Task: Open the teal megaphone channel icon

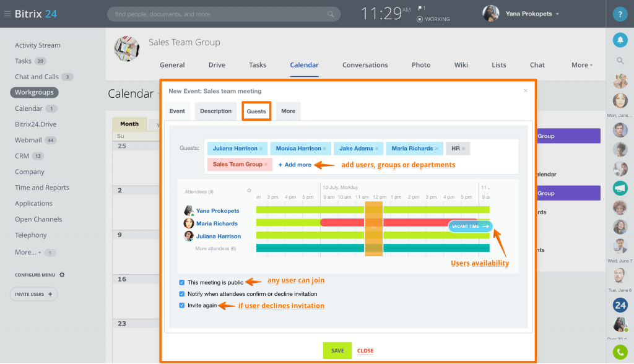Action: point(620,188)
